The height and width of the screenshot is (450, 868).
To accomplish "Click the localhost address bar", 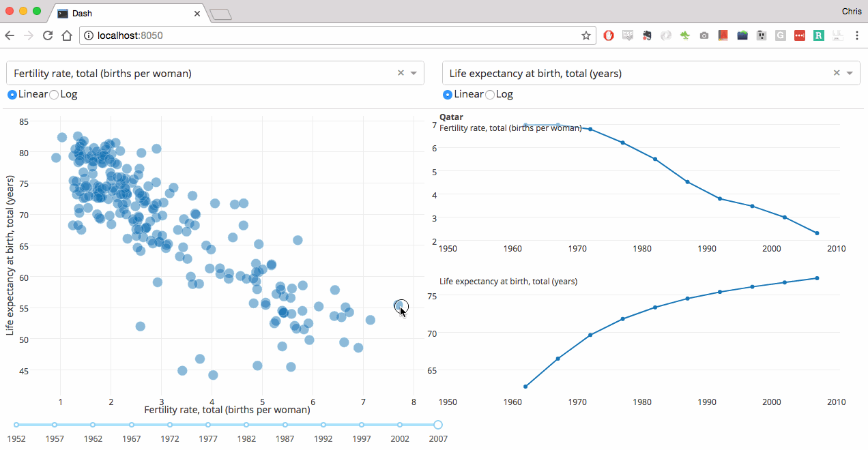I will coord(273,35).
